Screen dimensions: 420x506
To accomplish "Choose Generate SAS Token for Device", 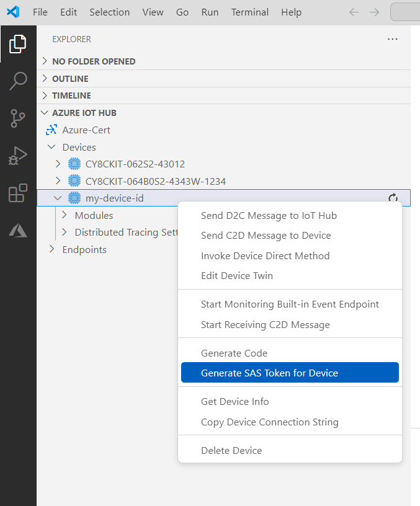I will pyautogui.click(x=269, y=373).
